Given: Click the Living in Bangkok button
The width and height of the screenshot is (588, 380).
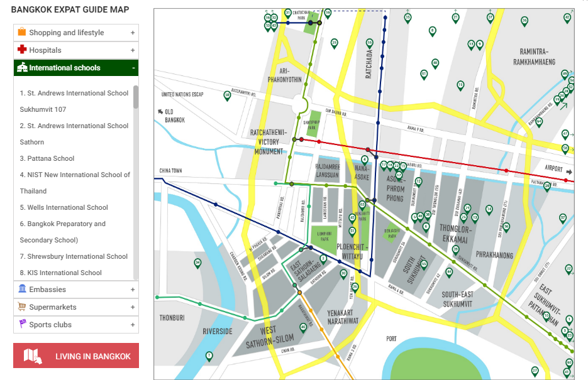Looking at the screenshot, I should pyautogui.click(x=76, y=356).
